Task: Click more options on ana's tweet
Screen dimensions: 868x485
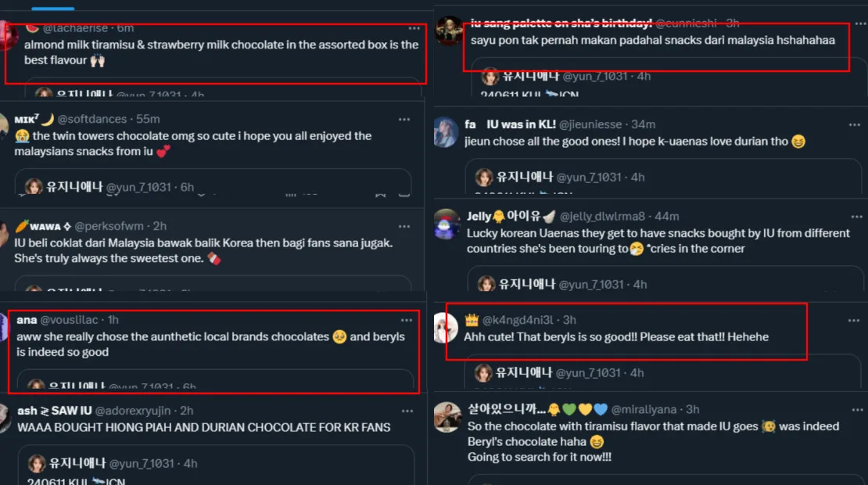Action: 406,320
